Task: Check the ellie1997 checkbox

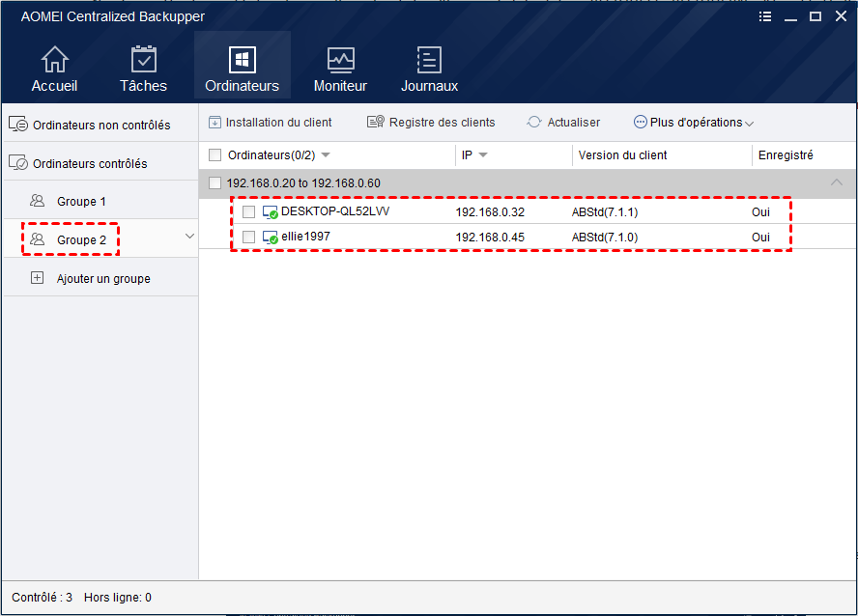Action: 248,238
